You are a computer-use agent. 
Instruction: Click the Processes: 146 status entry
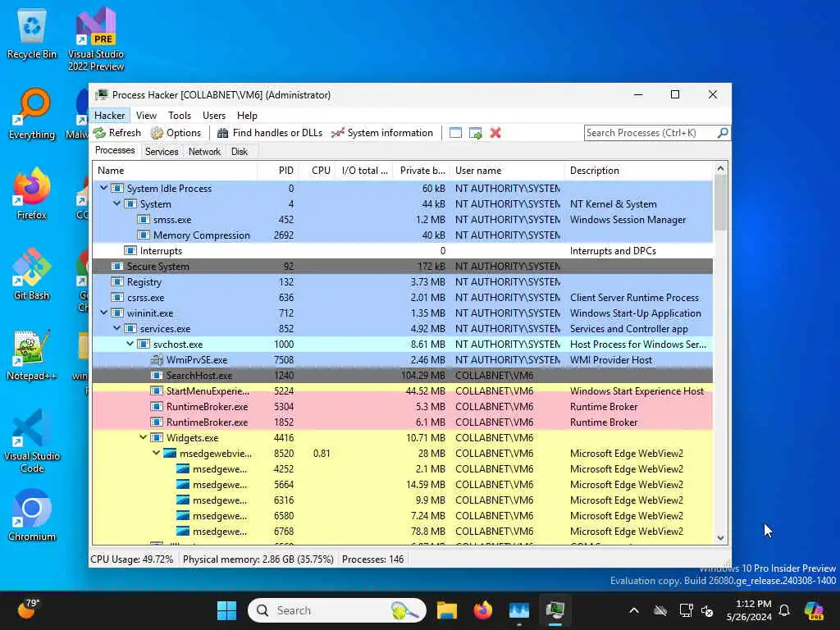pyautogui.click(x=373, y=559)
